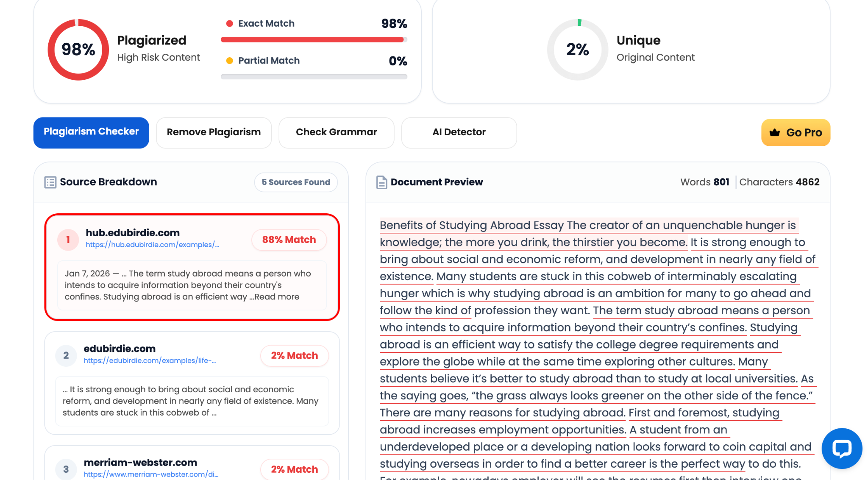Open the edubirdie.com examples/life link
868x480 pixels.
coord(150,360)
